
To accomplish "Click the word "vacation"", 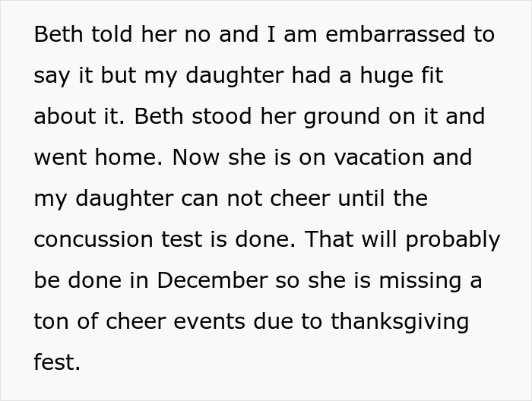I will tap(379, 157).
